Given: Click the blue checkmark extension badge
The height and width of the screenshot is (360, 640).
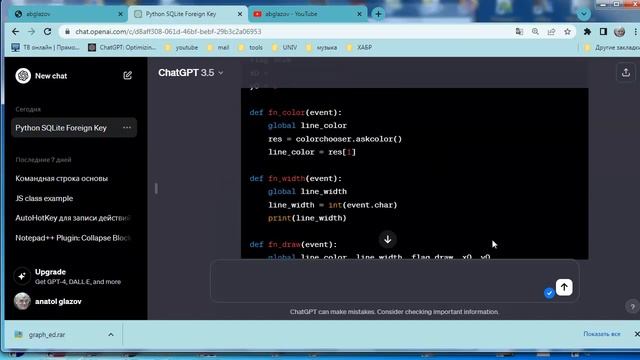Looking at the screenshot, I should [x=549, y=293].
